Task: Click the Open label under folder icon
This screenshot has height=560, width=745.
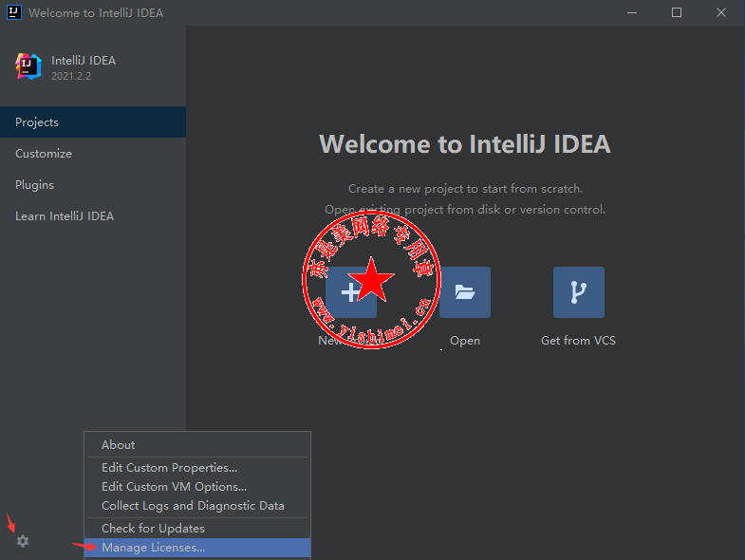Action: point(465,341)
